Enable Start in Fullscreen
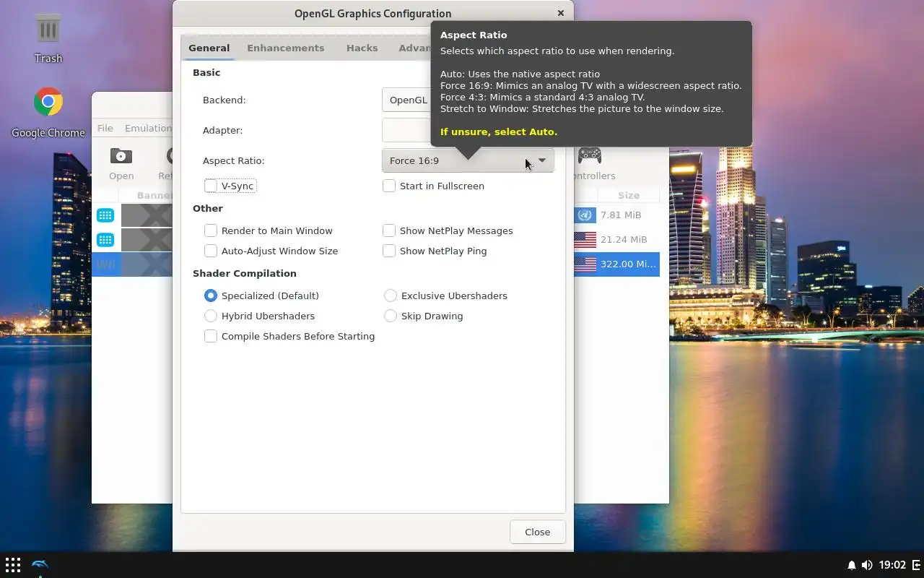 click(389, 186)
